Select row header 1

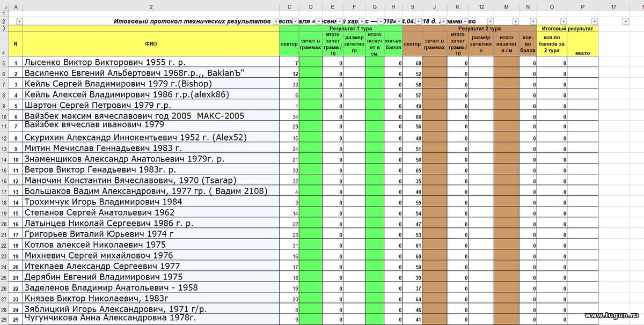pos(4,13)
